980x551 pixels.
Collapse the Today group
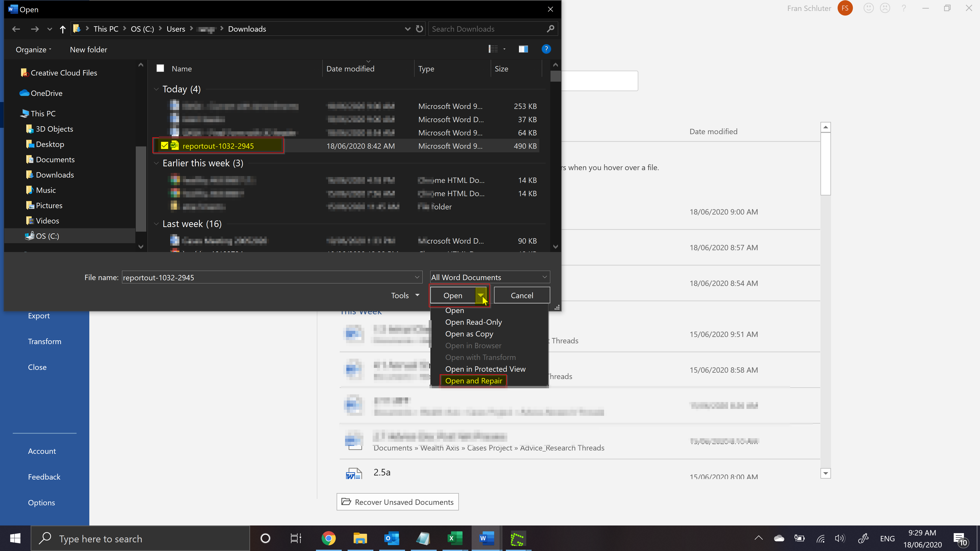[156, 89]
